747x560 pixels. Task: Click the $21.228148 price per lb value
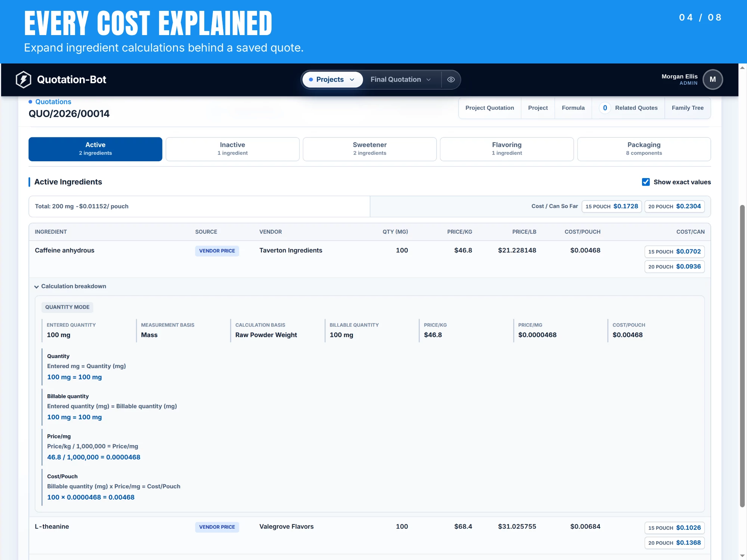[517, 251]
